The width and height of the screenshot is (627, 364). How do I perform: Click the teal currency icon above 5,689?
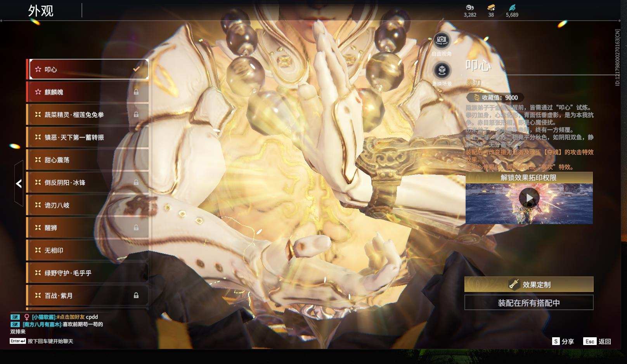512,7
